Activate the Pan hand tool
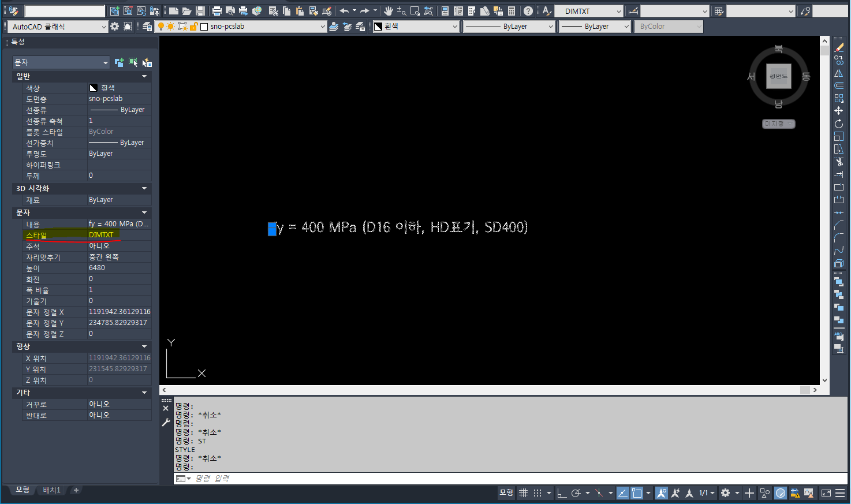The image size is (851, 504). [389, 11]
